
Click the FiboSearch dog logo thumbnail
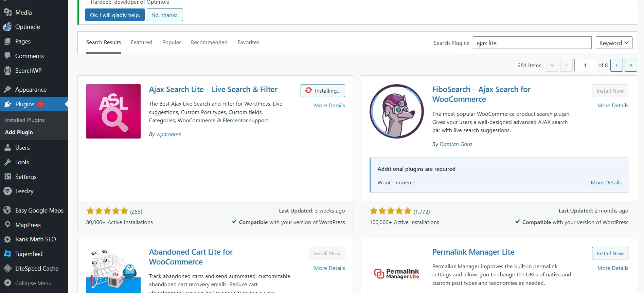coord(397,111)
